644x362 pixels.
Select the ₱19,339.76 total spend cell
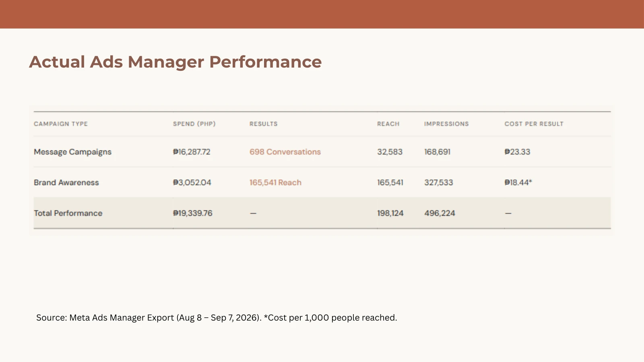tap(193, 213)
